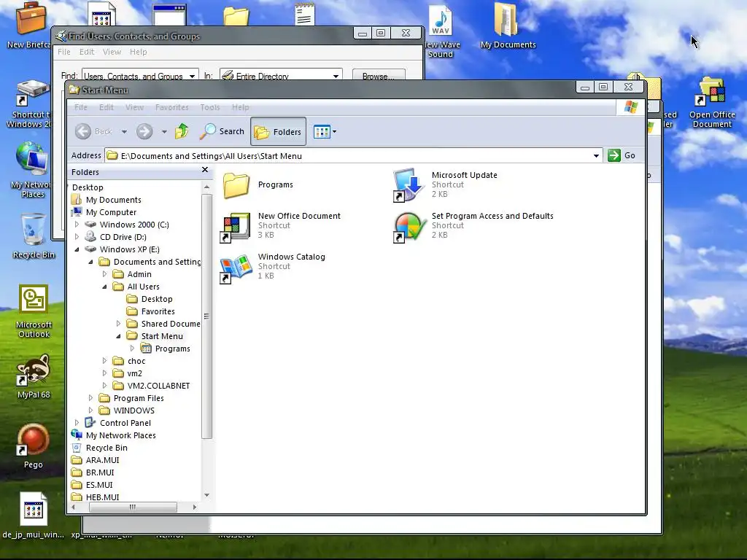Expand Shared Documents tree node
747x560 pixels.
tap(118, 323)
